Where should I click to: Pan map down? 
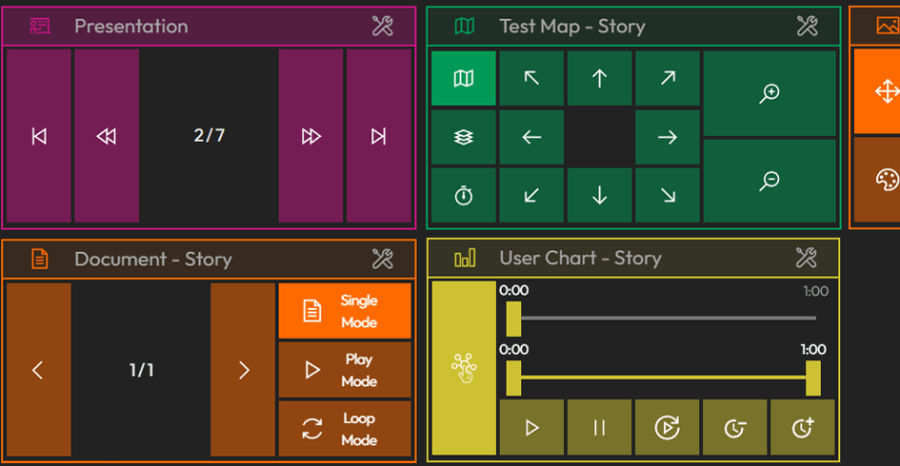[600, 195]
